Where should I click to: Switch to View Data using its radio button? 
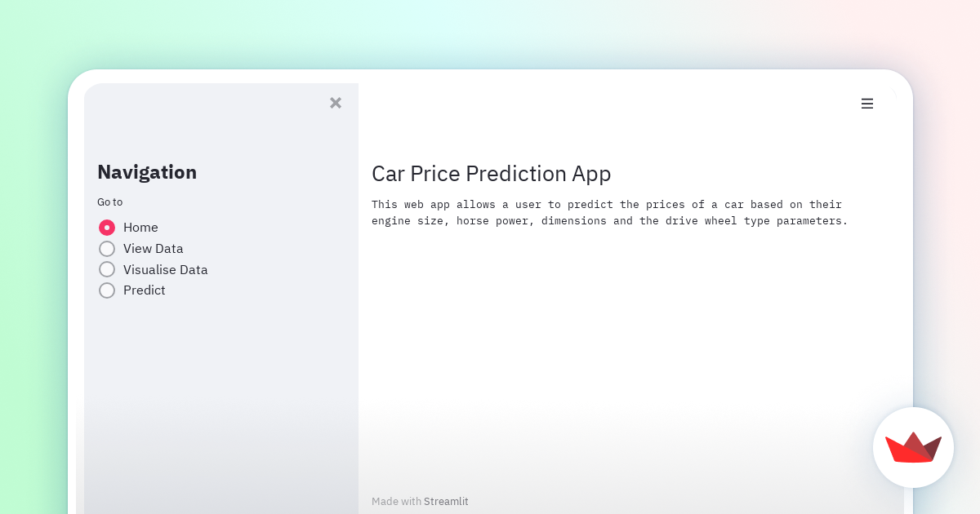click(x=107, y=248)
